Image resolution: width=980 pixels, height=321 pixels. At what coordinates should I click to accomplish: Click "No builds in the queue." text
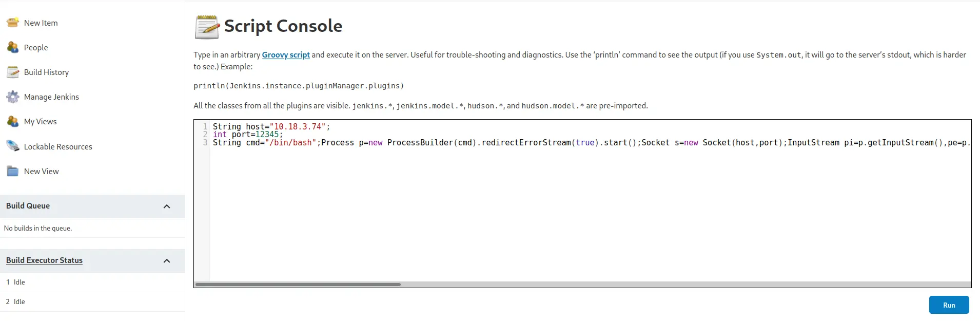click(x=38, y=228)
